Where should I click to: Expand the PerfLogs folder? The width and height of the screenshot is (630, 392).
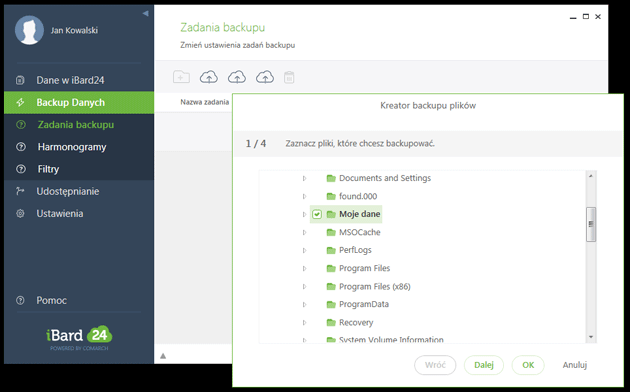(x=305, y=250)
